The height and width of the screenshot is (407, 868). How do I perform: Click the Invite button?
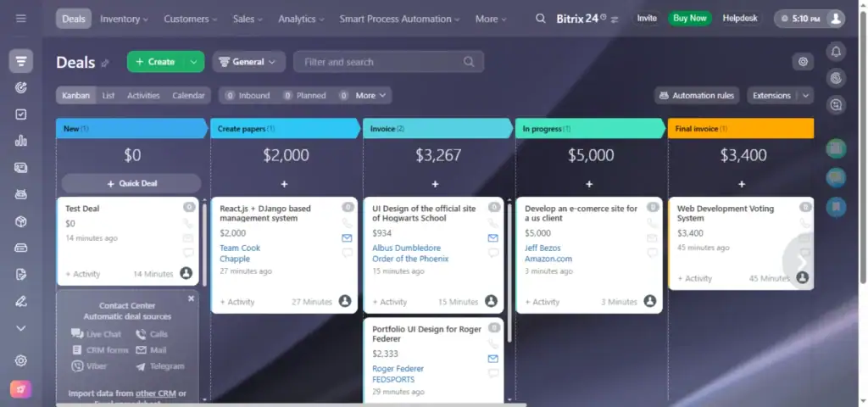(647, 19)
